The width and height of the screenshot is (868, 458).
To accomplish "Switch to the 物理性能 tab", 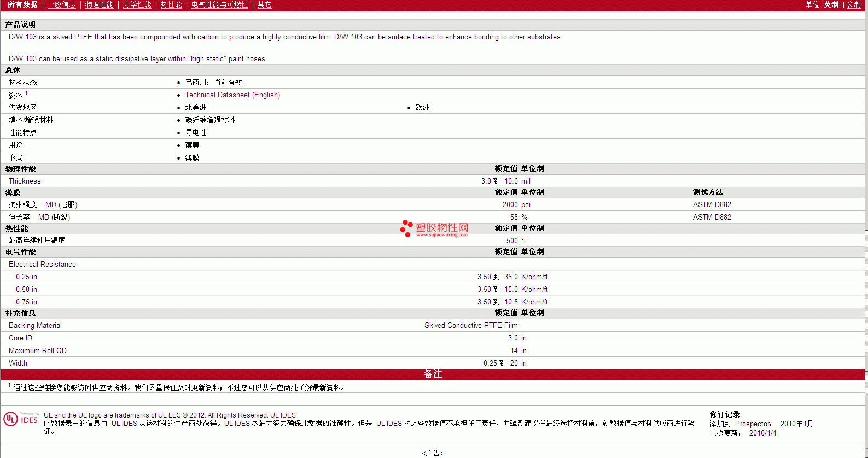I will tap(100, 5).
